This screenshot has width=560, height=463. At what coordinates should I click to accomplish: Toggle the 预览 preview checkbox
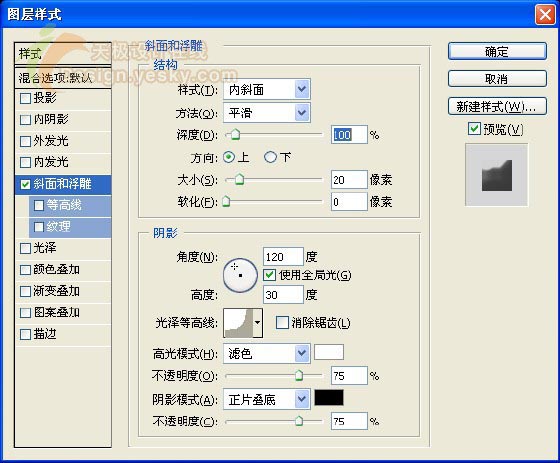click(x=474, y=129)
